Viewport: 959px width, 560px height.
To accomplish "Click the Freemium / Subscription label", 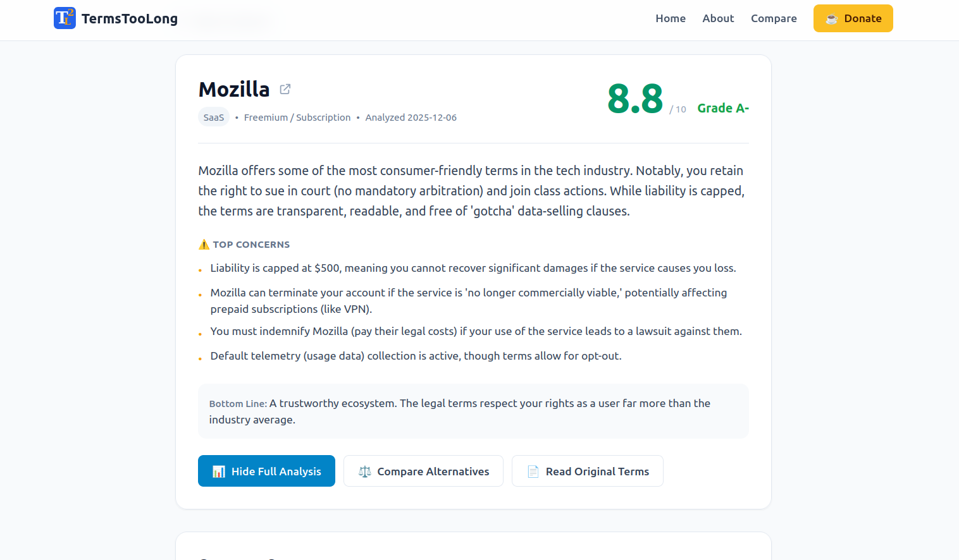I will (297, 118).
